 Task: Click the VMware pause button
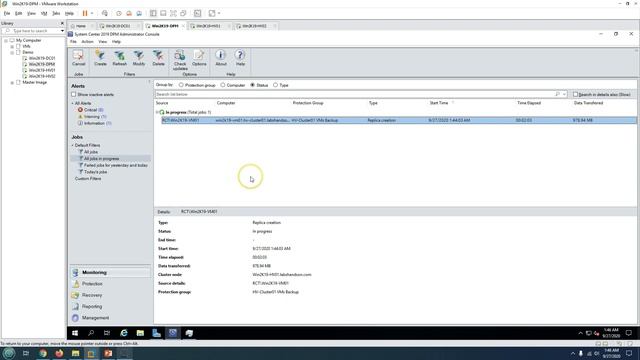click(x=85, y=13)
